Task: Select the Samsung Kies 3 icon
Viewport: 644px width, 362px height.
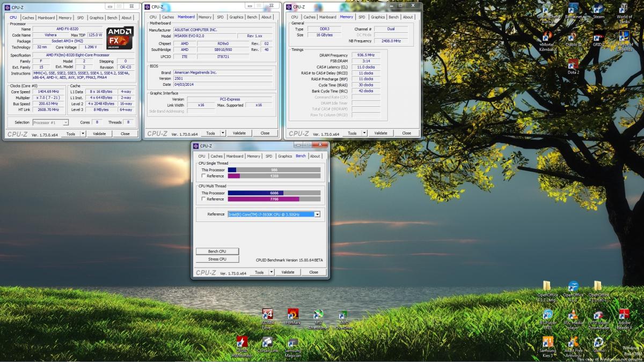Action: (x=547, y=347)
